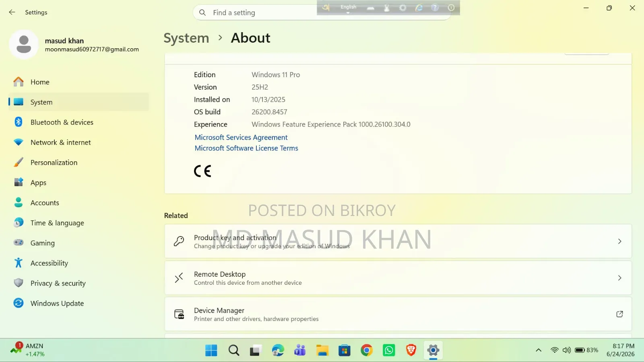
Task: Open Privacy & security via shield icon
Action: tap(19, 283)
